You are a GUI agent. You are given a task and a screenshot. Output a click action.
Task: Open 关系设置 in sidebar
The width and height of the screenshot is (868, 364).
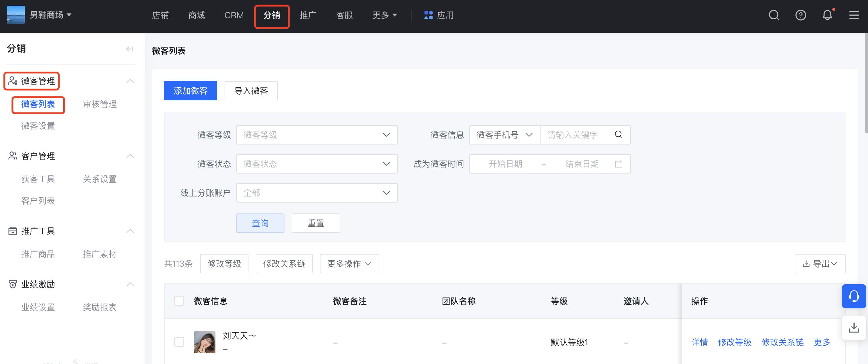(100, 179)
